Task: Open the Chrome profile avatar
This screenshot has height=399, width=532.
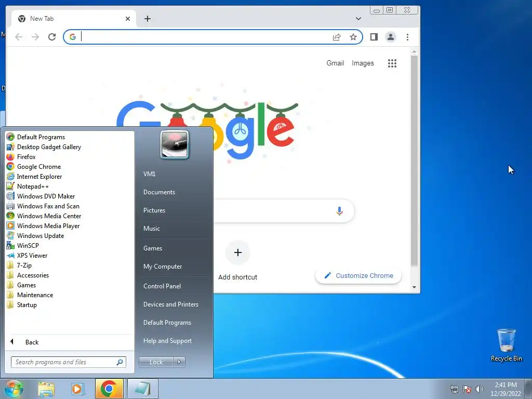Action: pyautogui.click(x=391, y=37)
